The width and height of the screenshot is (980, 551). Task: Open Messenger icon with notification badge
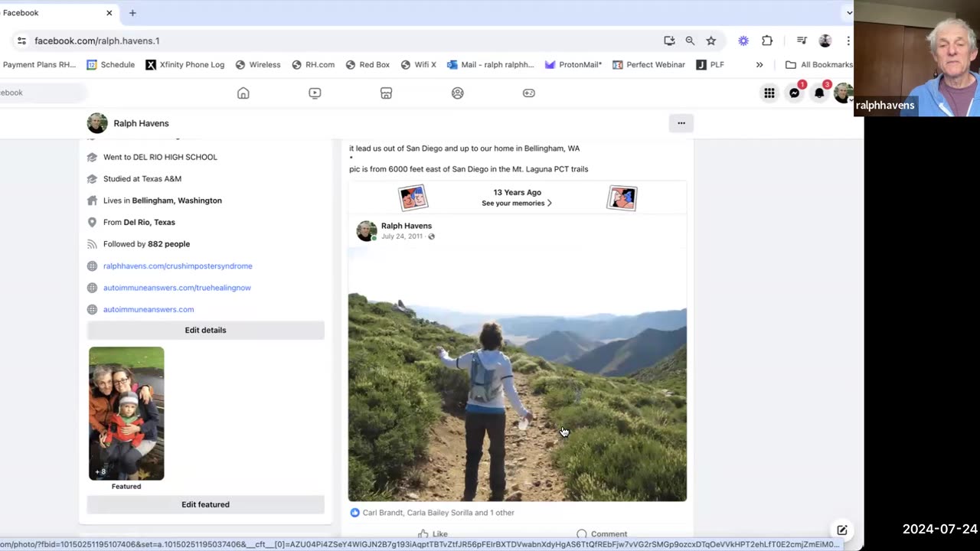pos(795,93)
